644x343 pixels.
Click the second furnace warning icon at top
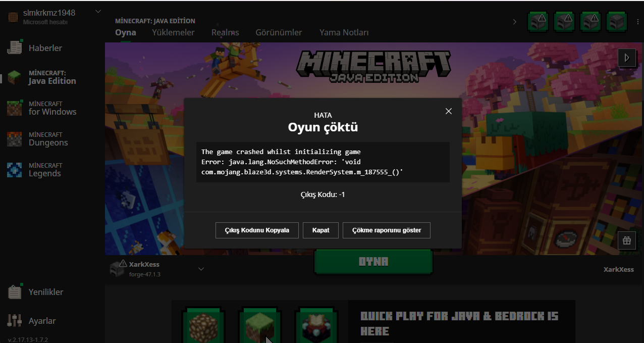click(564, 22)
